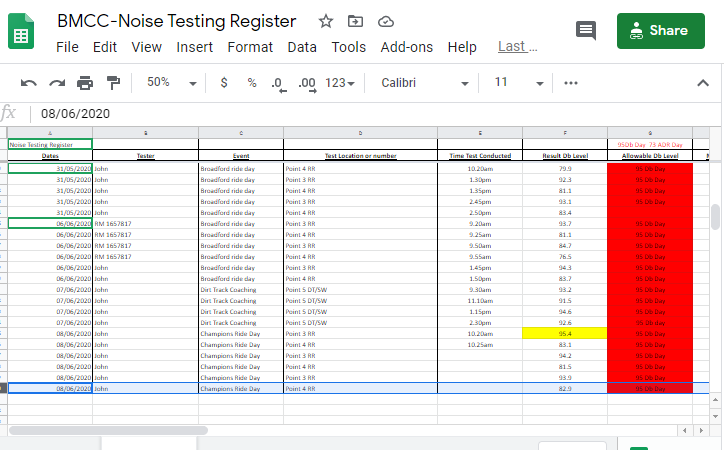Open the Insert menu
This screenshot has height=450, width=724.
tap(194, 47)
